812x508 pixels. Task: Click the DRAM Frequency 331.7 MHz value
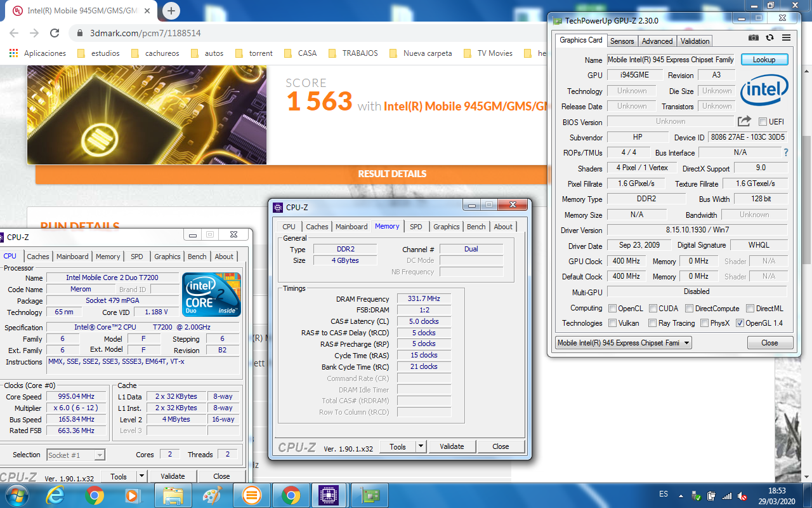point(424,299)
